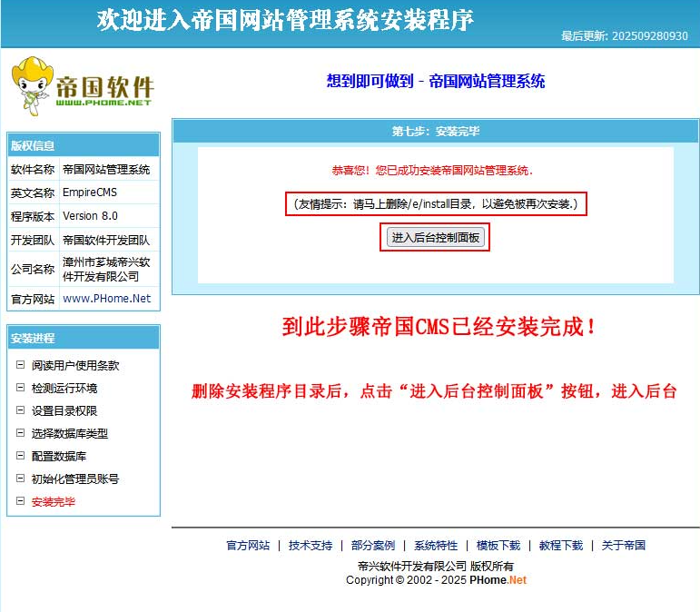Image resolution: width=700 pixels, height=612 pixels.
Task: Open the 模板下载 footer link
Action: click(498, 546)
